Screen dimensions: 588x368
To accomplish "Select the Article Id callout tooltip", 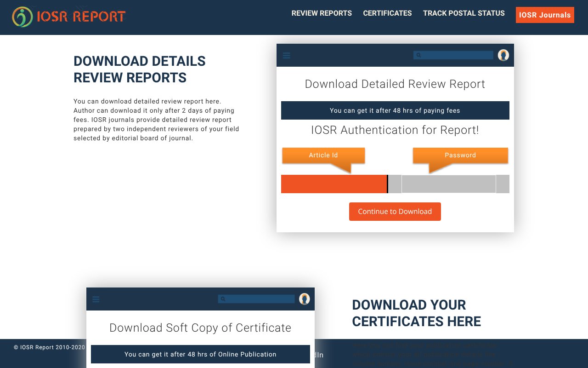I will 323,155.
